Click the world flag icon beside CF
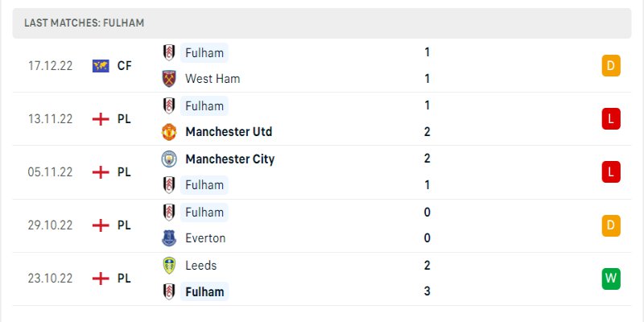The image size is (644, 322). pos(101,66)
